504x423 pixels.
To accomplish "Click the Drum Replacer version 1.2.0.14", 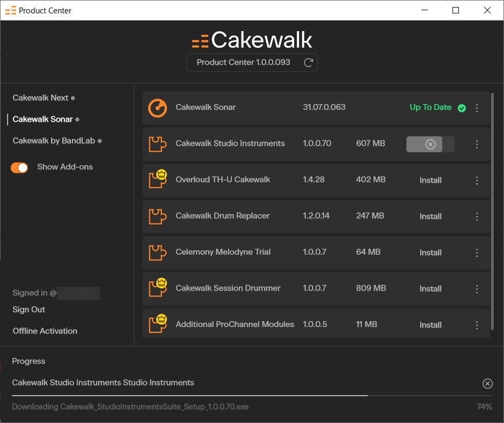I will (316, 216).
